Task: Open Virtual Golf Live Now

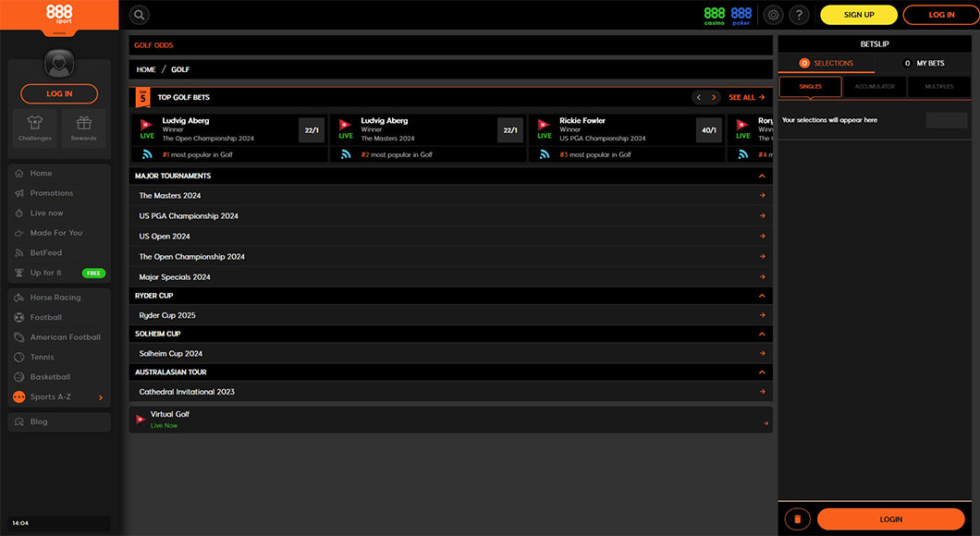Action: pos(450,420)
